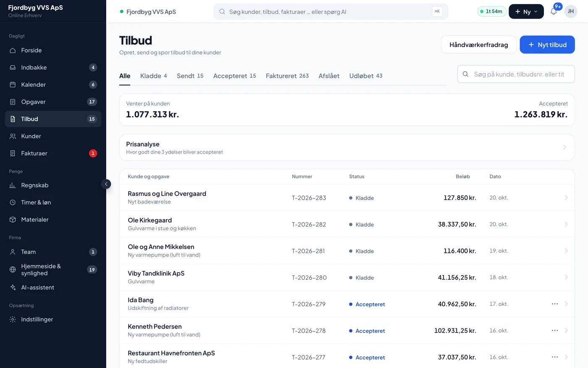The image size is (588, 368).
Task: Click the global search and AI field
Action: pyautogui.click(x=331, y=12)
